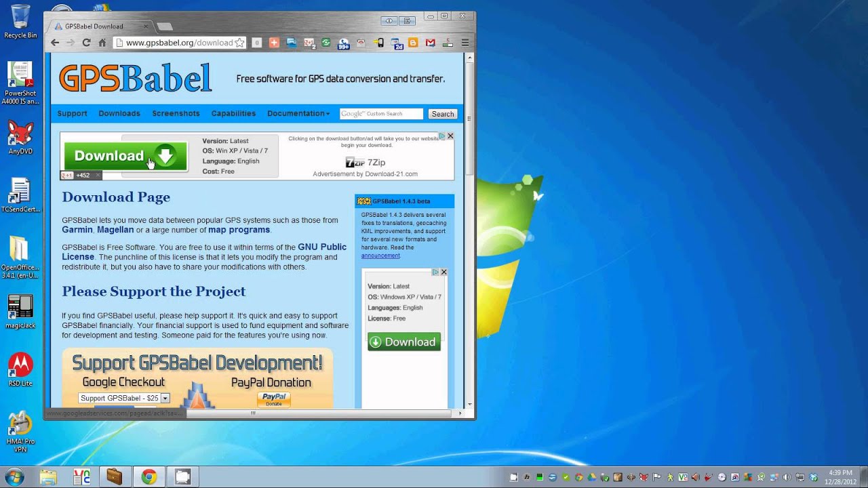868x488 pixels.
Task: Reload the page with refresh icon
Action: coord(86,43)
